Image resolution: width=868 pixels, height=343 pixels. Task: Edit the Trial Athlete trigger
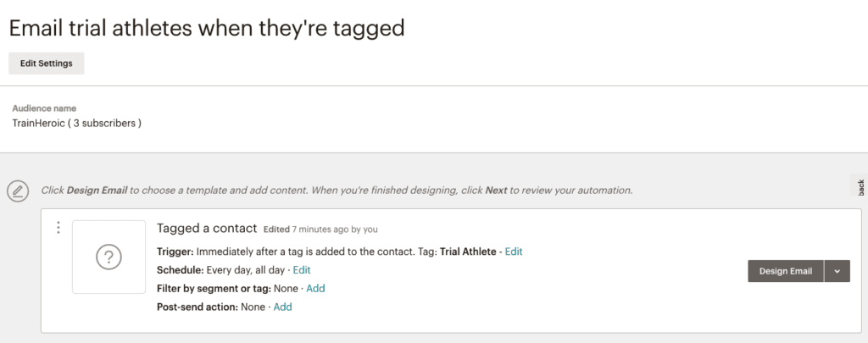[514, 252]
